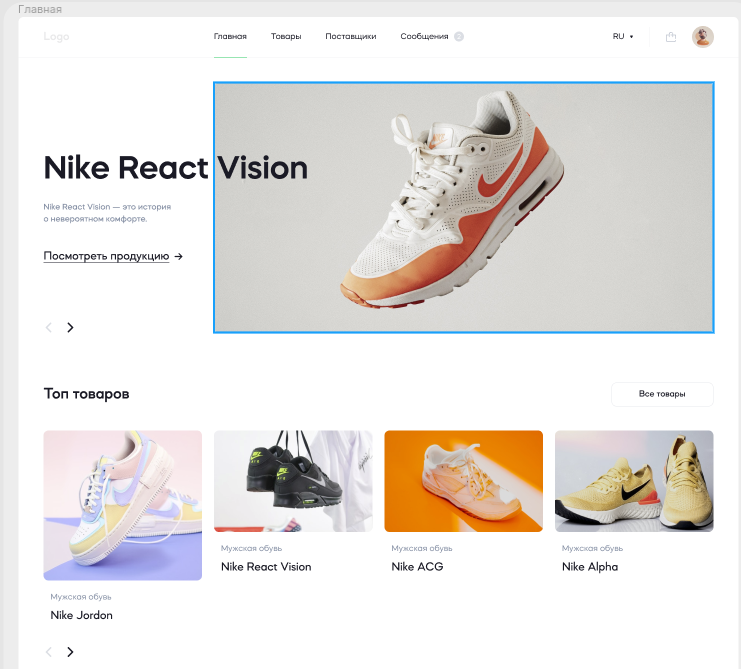Open the Nike React Vision product image

pos(293,481)
